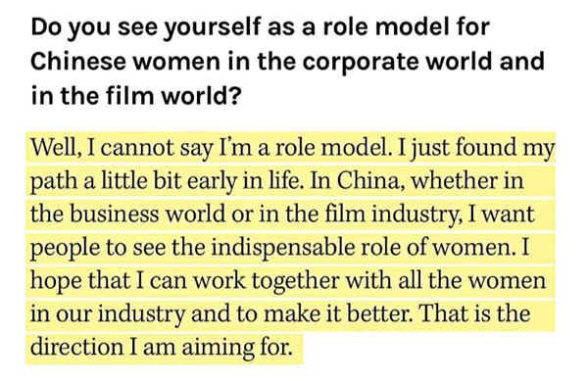Click the word "yourself" in the heading
Image resolution: width=588 pixels, height=381 pixels.
(213, 27)
